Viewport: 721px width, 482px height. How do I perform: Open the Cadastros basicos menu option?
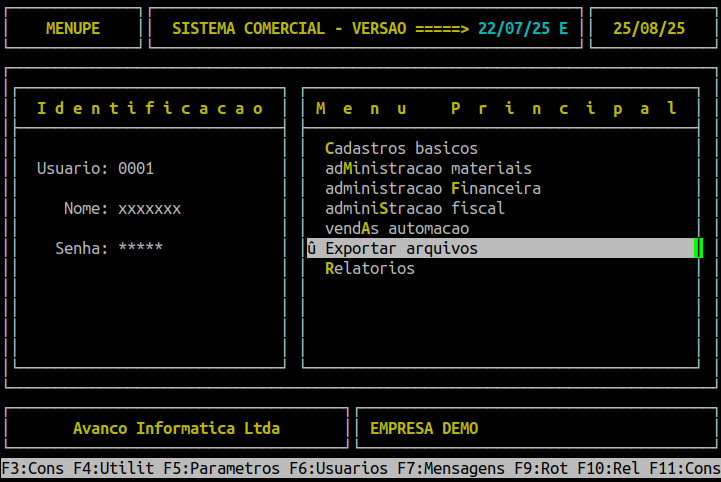pos(401,149)
